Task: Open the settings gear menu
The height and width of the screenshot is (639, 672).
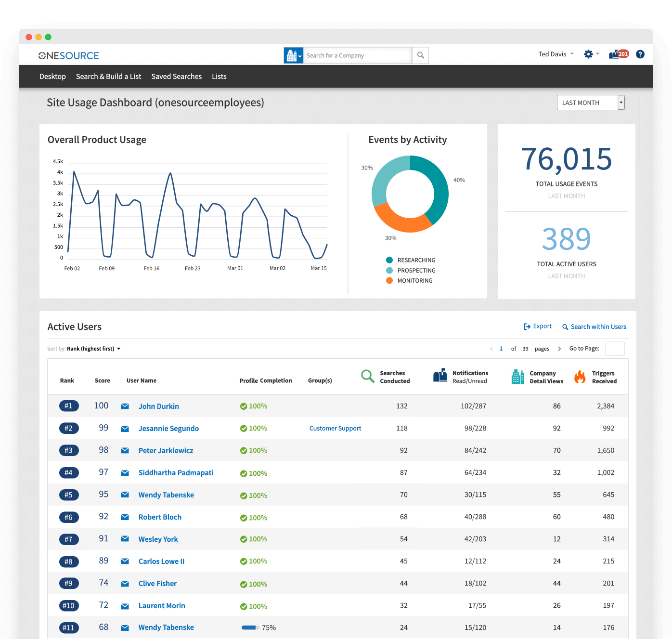Action: coord(588,54)
